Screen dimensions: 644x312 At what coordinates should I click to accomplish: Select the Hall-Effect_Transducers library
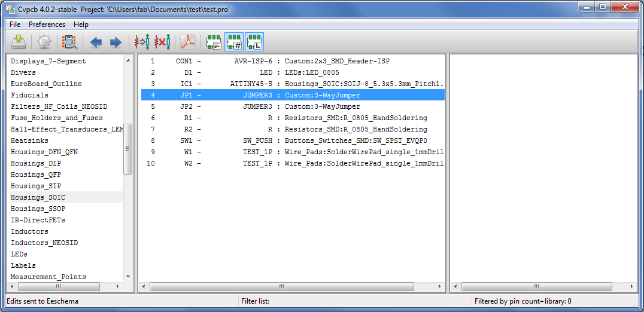(66, 130)
